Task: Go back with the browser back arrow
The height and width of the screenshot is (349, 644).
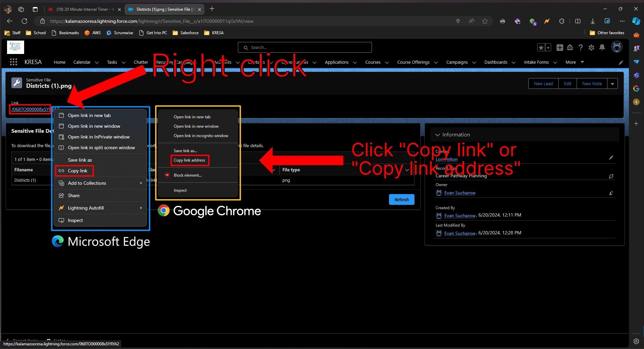Action: coord(9,21)
